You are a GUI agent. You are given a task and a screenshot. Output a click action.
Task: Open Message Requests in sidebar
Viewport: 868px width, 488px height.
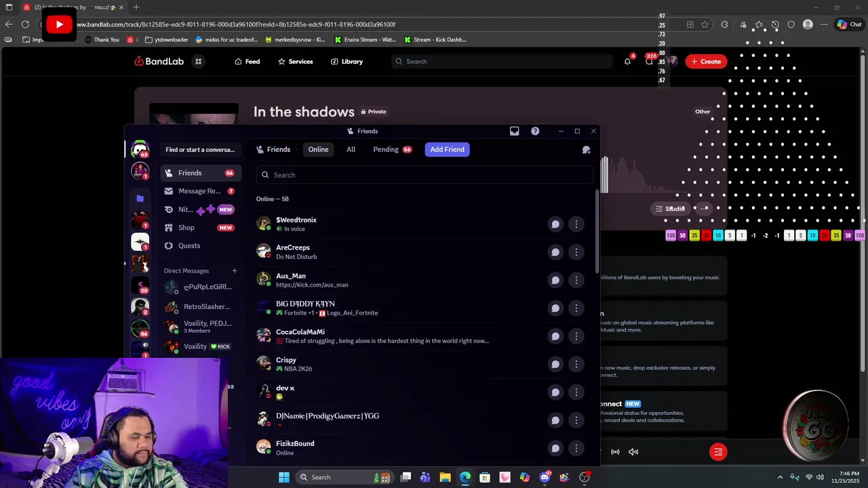click(x=201, y=191)
